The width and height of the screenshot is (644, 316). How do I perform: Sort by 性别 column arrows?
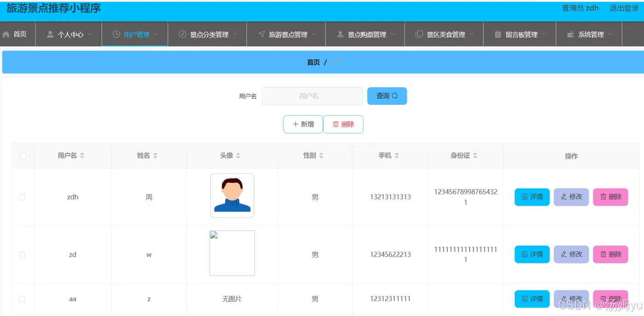coord(321,156)
